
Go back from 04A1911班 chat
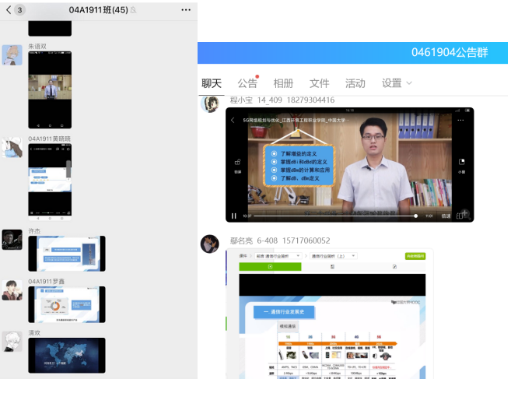[x=9, y=10]
